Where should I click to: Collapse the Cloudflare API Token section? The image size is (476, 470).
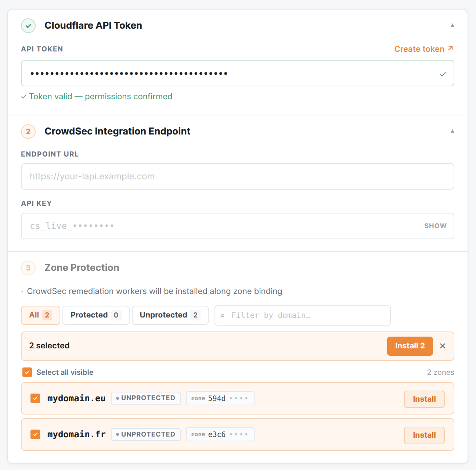(x=452, y=25)
